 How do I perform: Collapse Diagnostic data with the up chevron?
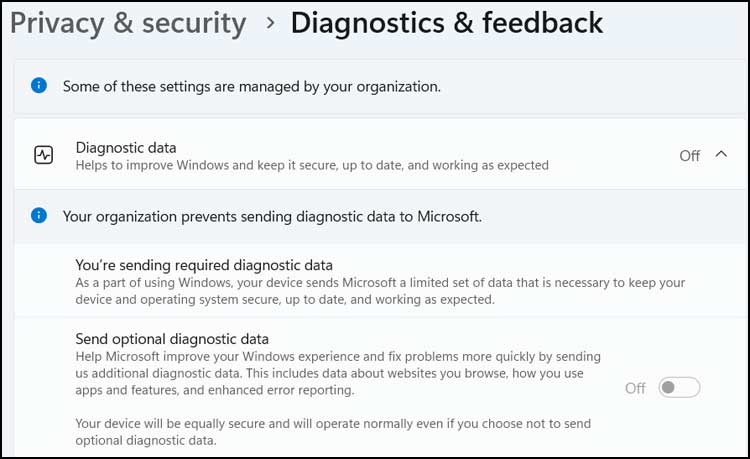pos(722,154)
